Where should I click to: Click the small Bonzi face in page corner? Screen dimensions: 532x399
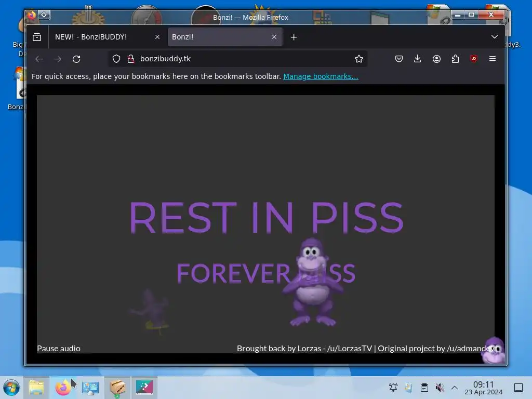click(493, 350)
